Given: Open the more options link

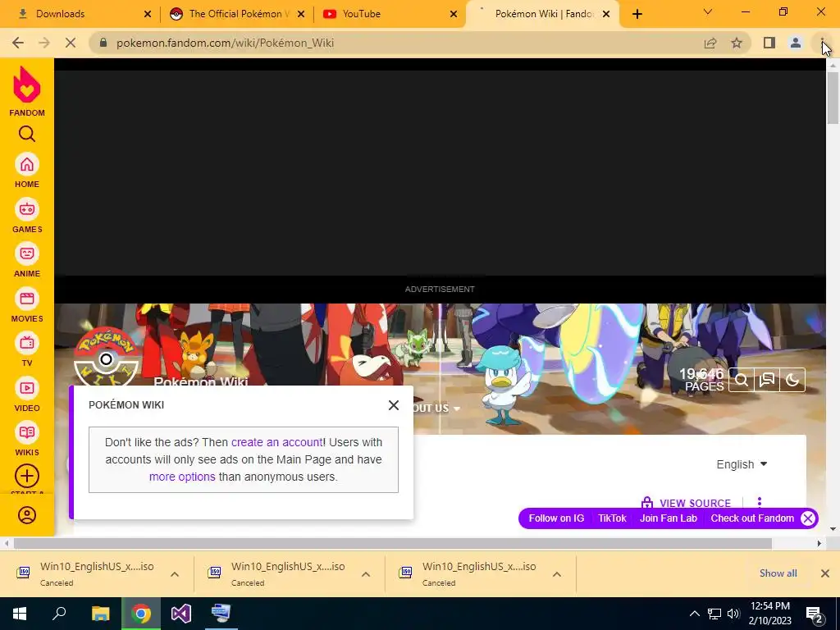Looking at the screenshot, I should 182,477.
